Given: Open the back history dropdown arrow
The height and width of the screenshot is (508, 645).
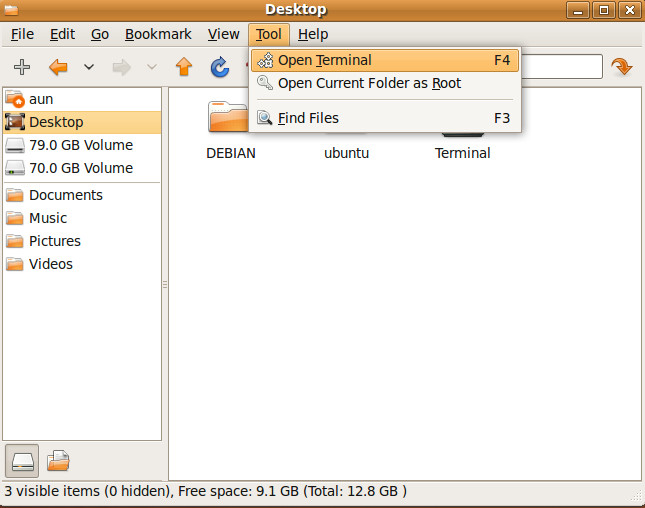Looking at the screenshot, I should pyautogui.click(x=89, y=67).
